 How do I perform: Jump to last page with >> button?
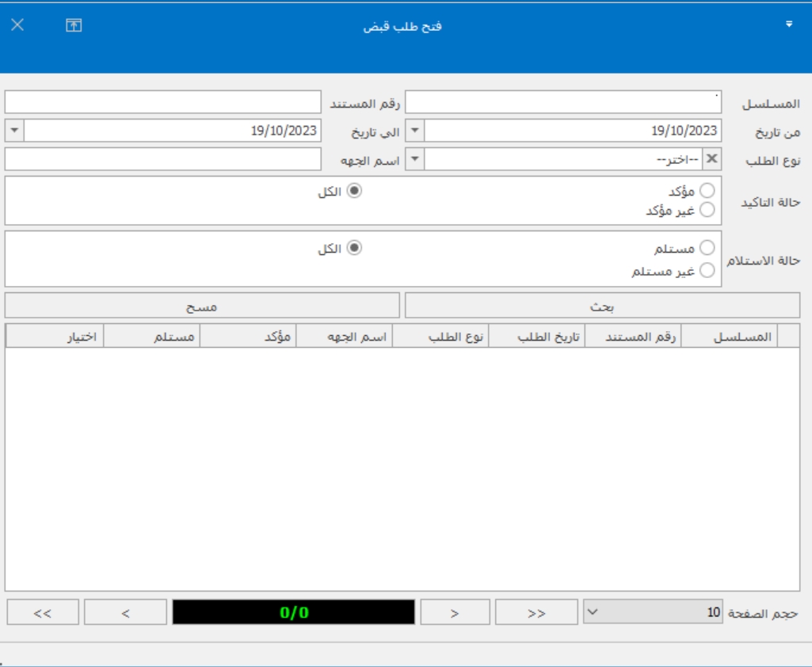click(536, 613)
